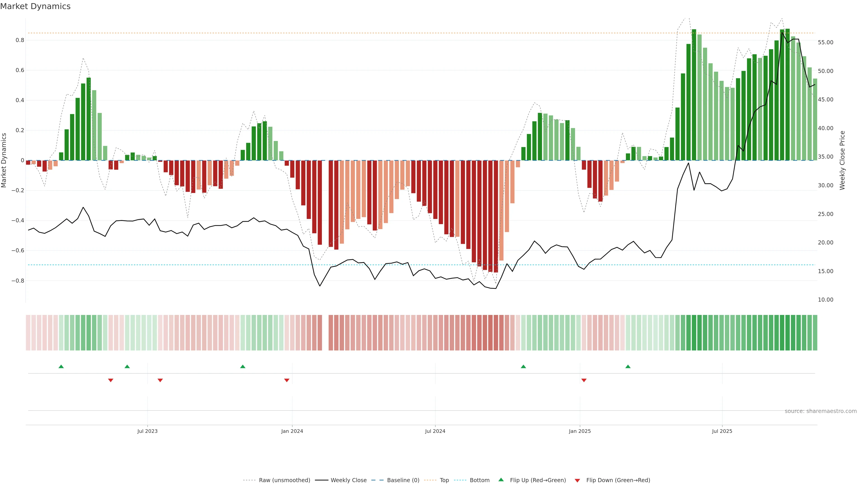
Task: Hide the Baseline (0) line via legend
Action: tap(403, 480)
